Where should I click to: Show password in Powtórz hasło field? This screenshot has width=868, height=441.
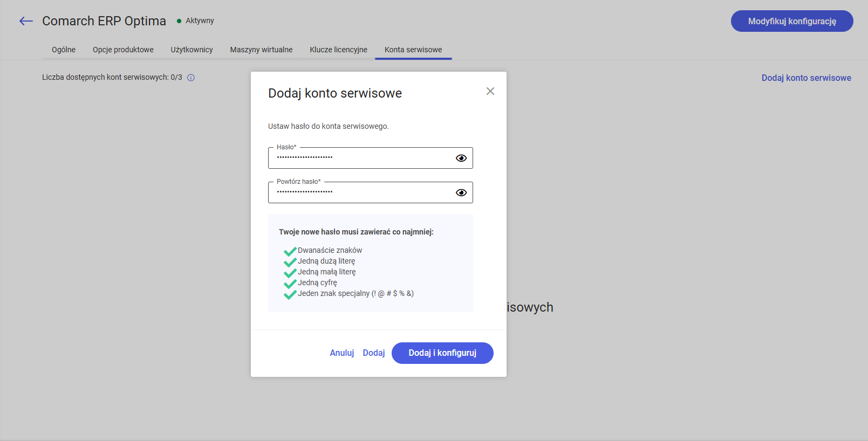pyautogui.click(x=461, y=192)
